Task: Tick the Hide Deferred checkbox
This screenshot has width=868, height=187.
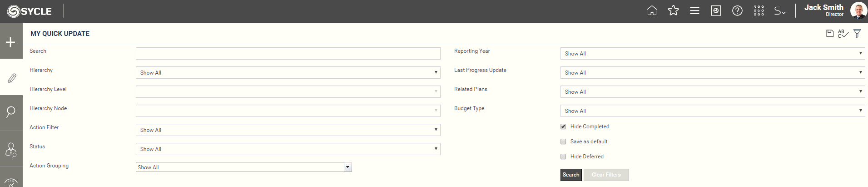Action: tap(563, 157)
